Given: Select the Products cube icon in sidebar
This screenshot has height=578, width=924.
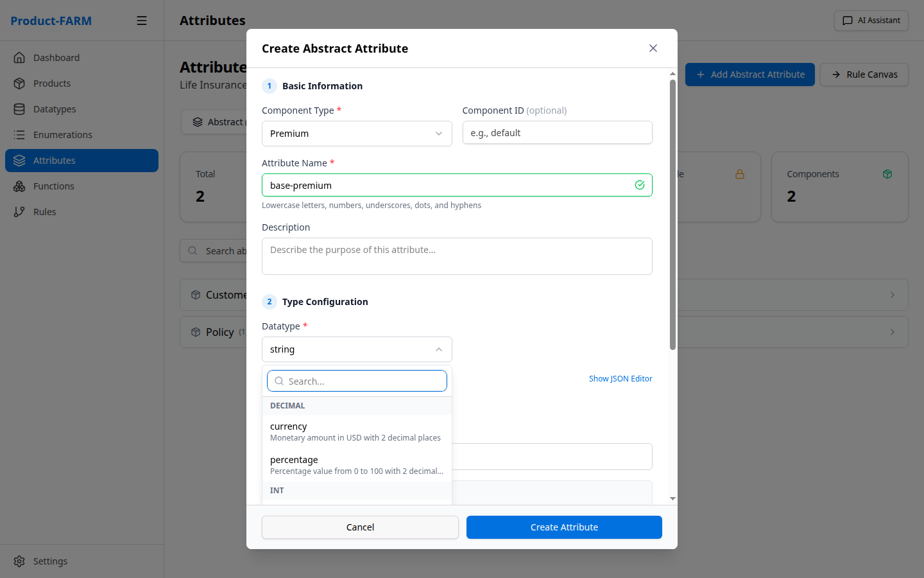Looking at the screenshot, I should (x=19, y=83).
